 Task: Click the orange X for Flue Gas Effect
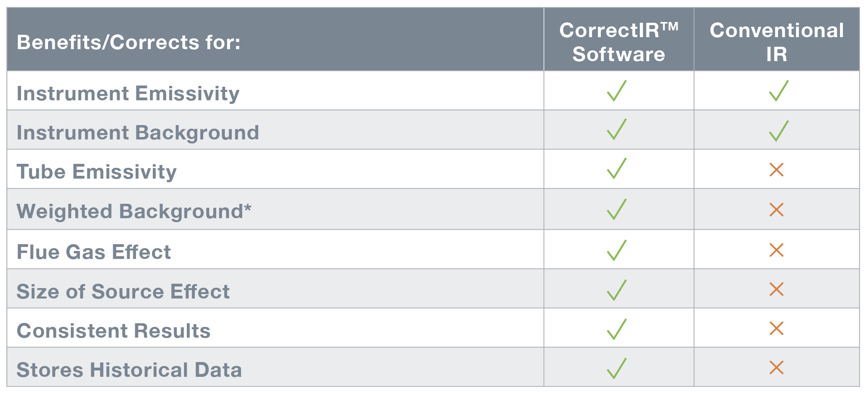click(776, 250)
